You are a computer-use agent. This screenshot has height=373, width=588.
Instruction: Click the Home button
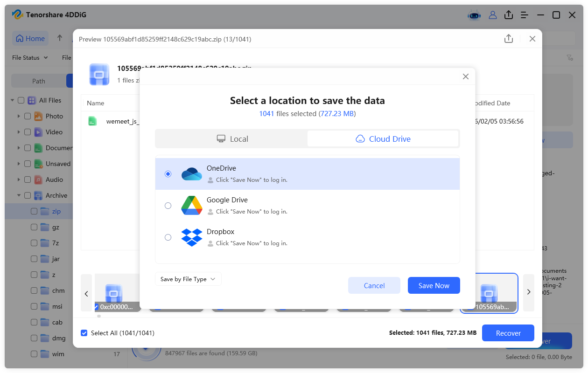pos(31,39)
